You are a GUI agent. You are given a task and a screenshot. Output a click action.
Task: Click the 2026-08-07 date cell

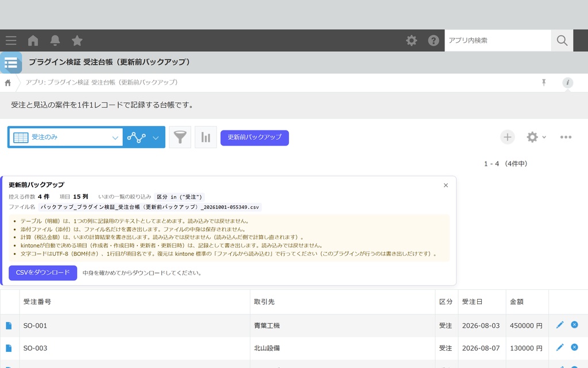point(482,348)
